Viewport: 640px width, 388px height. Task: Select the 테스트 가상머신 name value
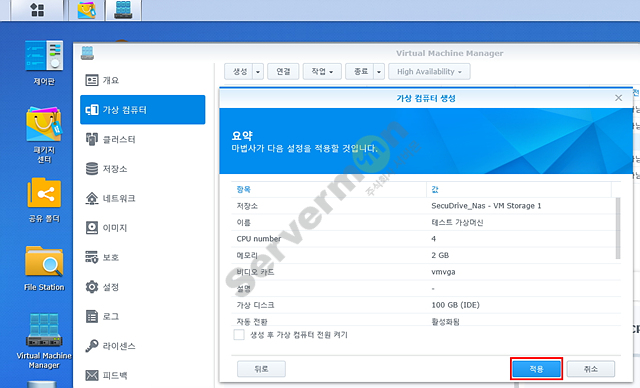point(457,223)
